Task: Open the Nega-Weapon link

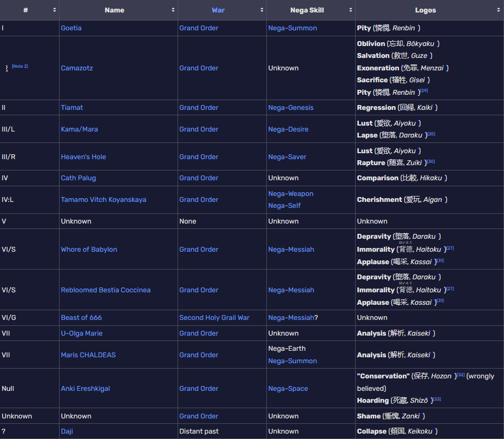Action: 291,194
